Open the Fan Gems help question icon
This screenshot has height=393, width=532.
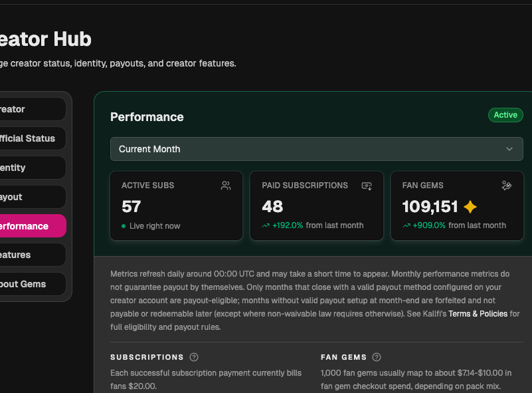point(377,357)
